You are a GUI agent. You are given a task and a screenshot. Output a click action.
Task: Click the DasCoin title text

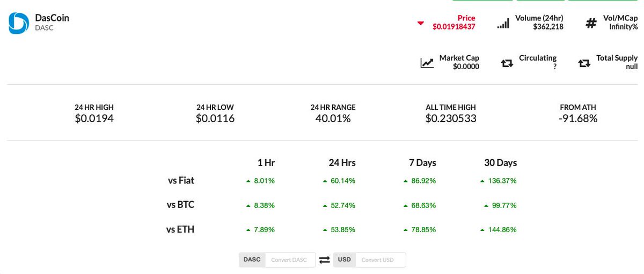[x=52, y=18]
